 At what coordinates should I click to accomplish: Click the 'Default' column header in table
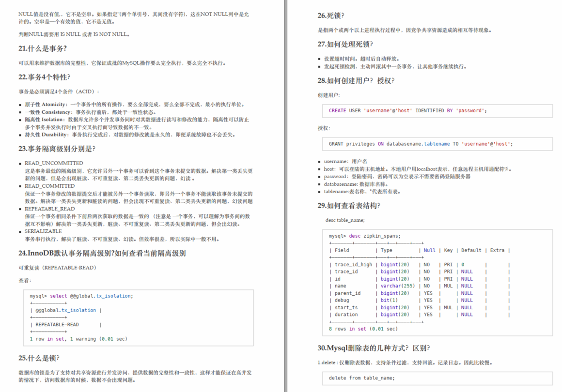point(471,250)
